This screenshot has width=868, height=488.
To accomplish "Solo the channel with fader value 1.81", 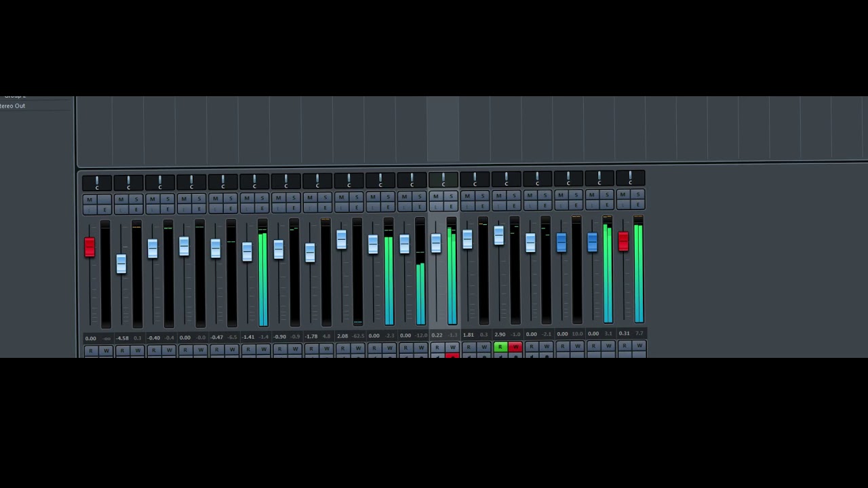I will [x=482, y=197].
